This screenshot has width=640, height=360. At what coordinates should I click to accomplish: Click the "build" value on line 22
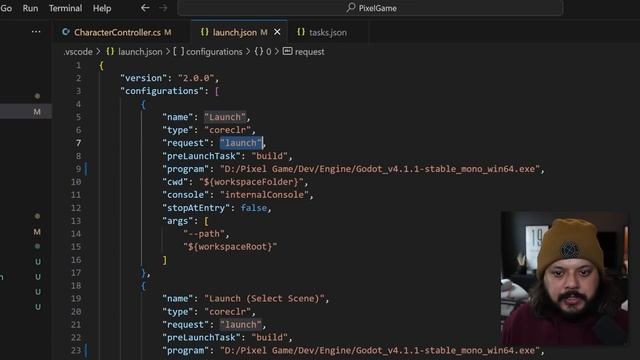coord(269,338)
